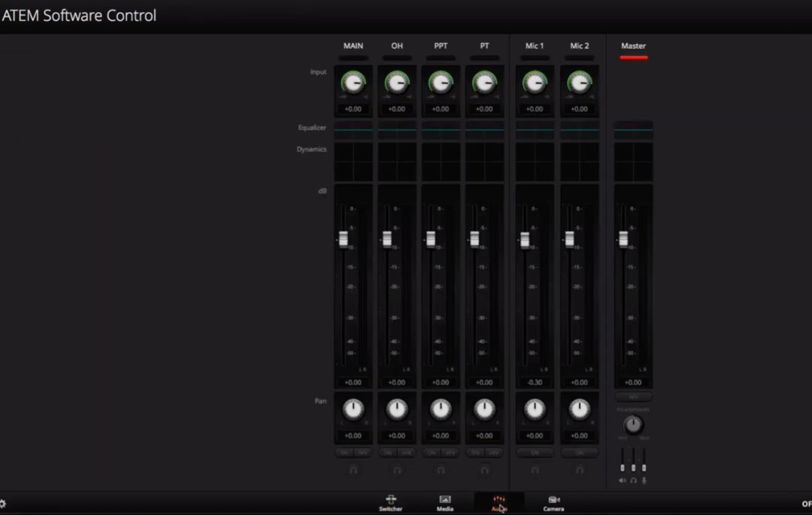
Task: Click the Mic 2 pan knob
Action: (580, 409)
